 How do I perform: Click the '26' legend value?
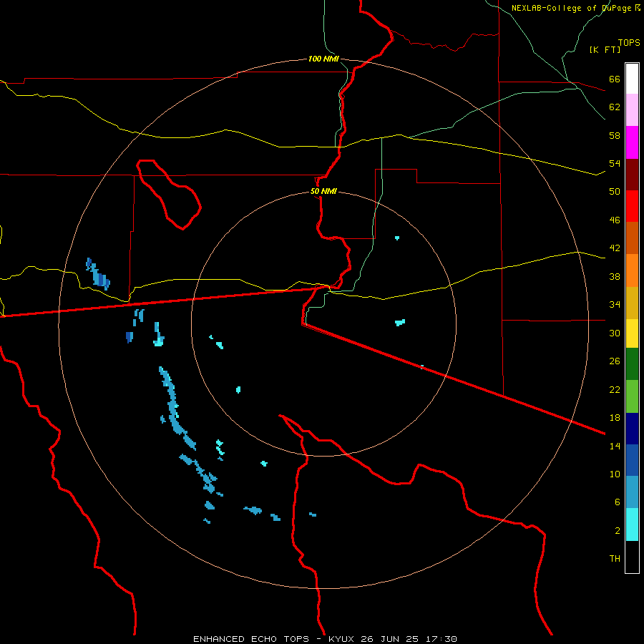[615, 361]
